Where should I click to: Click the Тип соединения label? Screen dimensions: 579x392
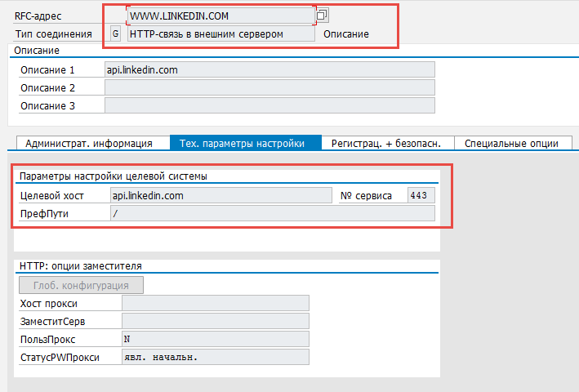pyautogui.click(x=54, y=34)
